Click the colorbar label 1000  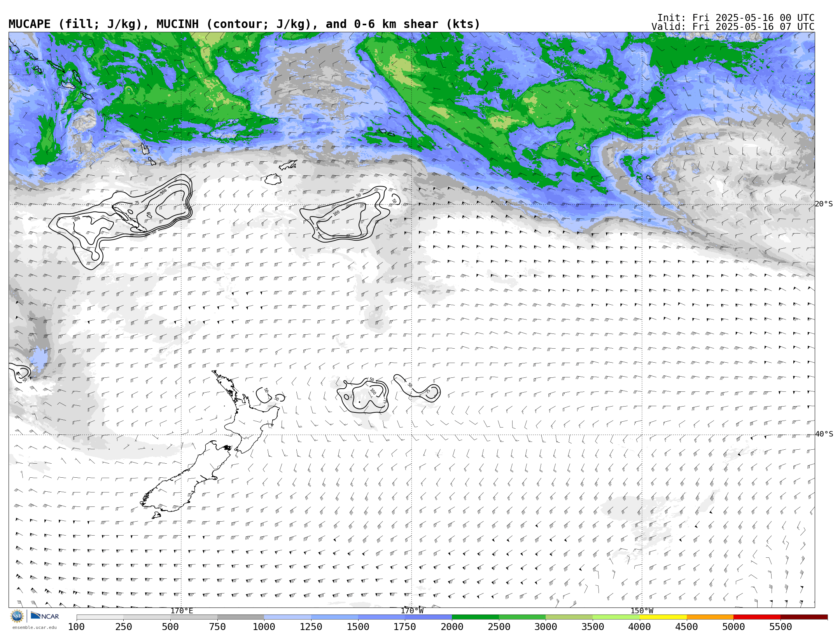pyautogui.click(x=264, y=627)
